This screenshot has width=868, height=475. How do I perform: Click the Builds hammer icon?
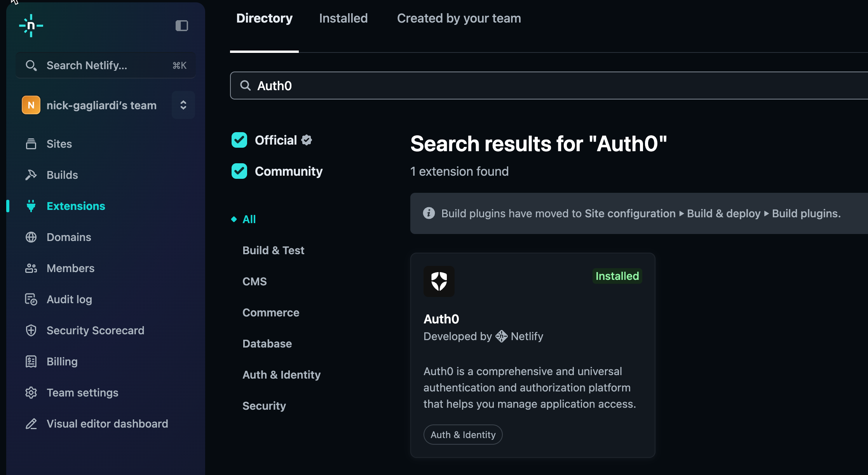pos(31,175)
